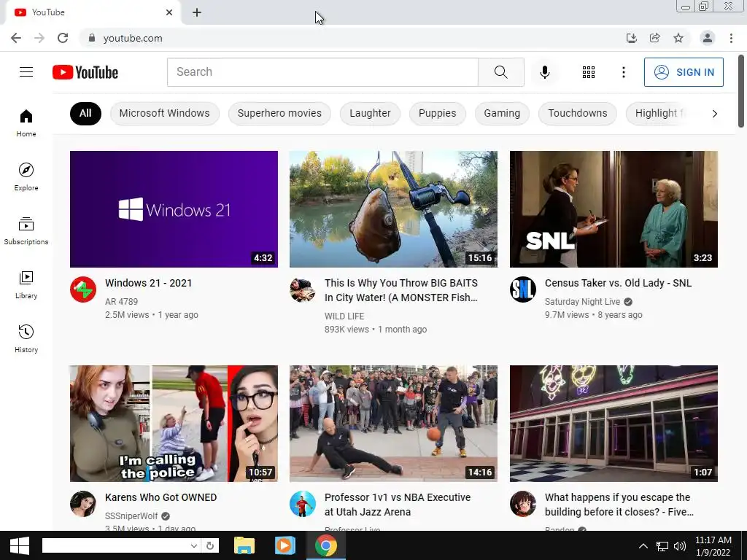Open a new browser tab
Screen dimensions: 747x560
tap(197, 12)
